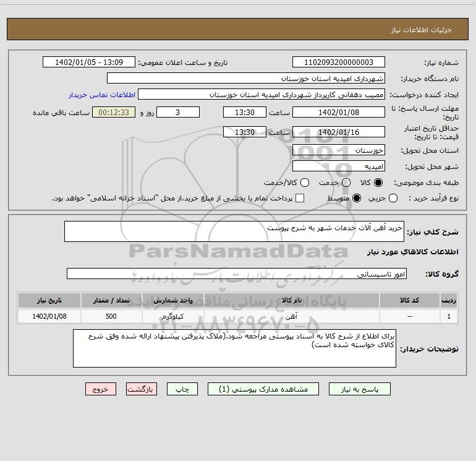Click the تاریخ نیاز column header
The image size is (476, 461).
tap(49, 300)
